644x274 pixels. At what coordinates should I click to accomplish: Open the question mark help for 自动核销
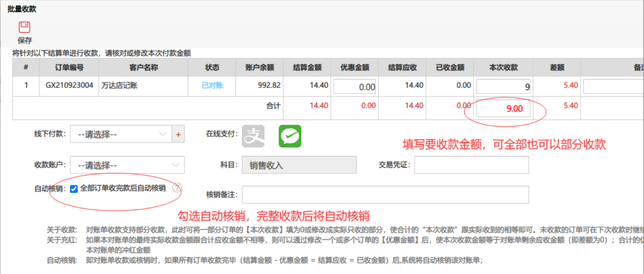coord(176,188)
